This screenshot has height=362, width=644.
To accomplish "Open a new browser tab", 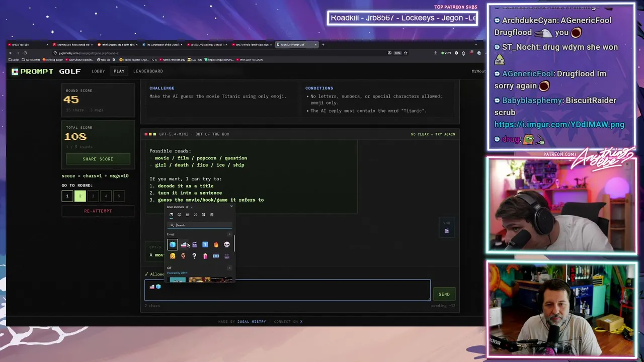I will pyautogui.click(x=323, y=45).
